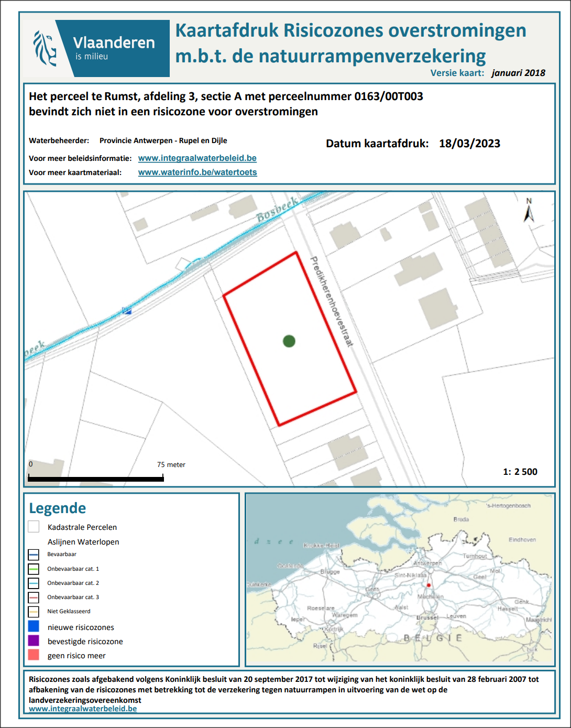Click the green dot inside the red parcel

click(289, 341)
